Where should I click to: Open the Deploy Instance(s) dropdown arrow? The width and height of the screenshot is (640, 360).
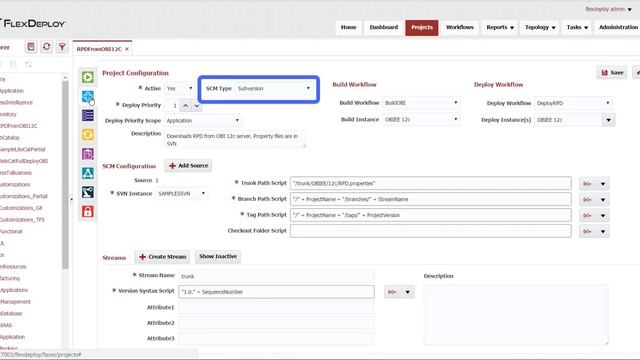[608, 120]
